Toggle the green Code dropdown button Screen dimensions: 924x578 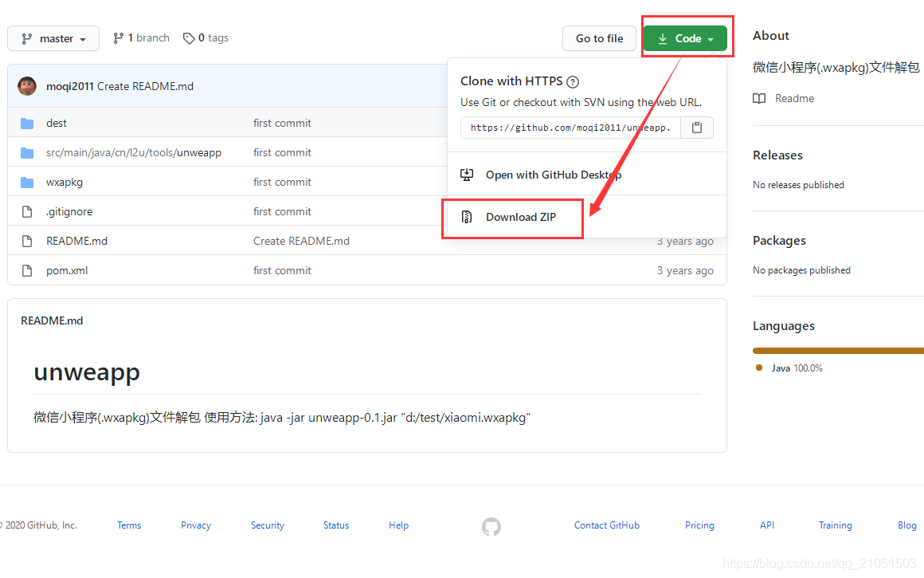(x=685, y=38)
